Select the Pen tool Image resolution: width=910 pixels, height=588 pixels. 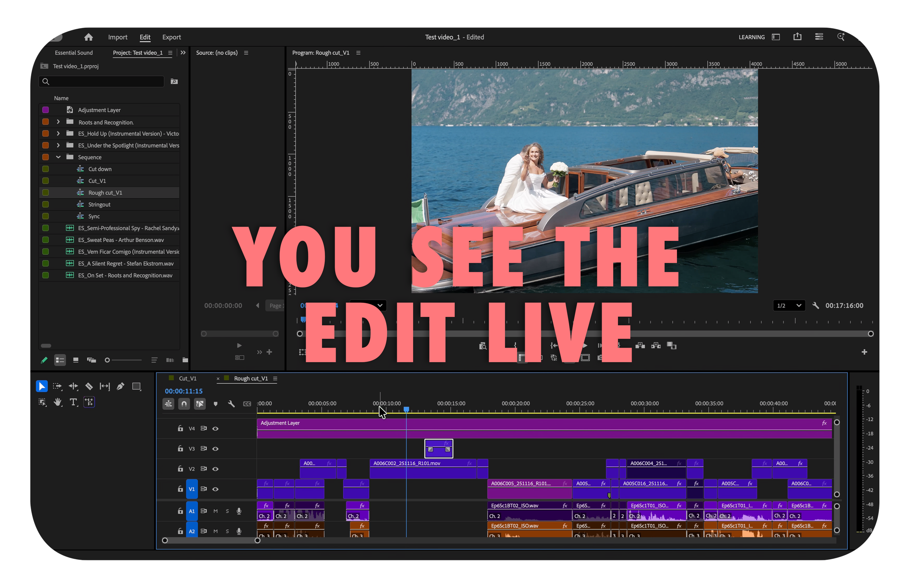tap(120, 386)
